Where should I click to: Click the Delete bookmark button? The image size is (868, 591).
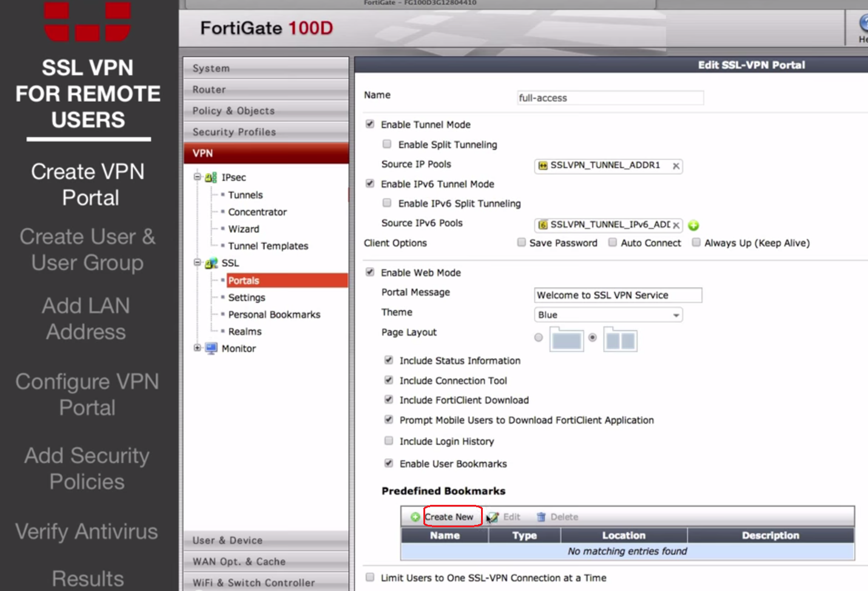[x=557, y=517]
